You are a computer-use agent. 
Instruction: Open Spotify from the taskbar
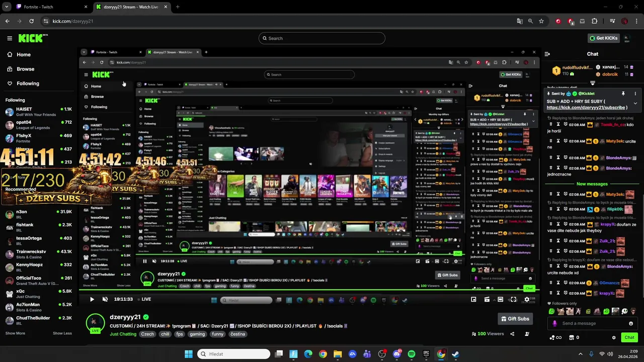coord(412,354)
